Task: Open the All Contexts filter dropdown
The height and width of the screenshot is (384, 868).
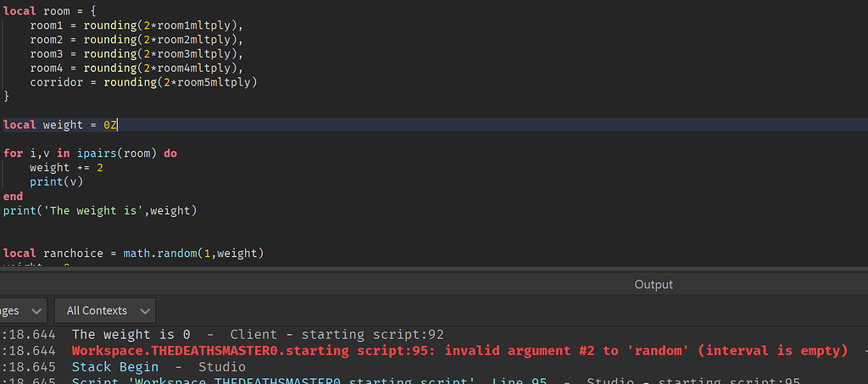Action: [105, 310]
